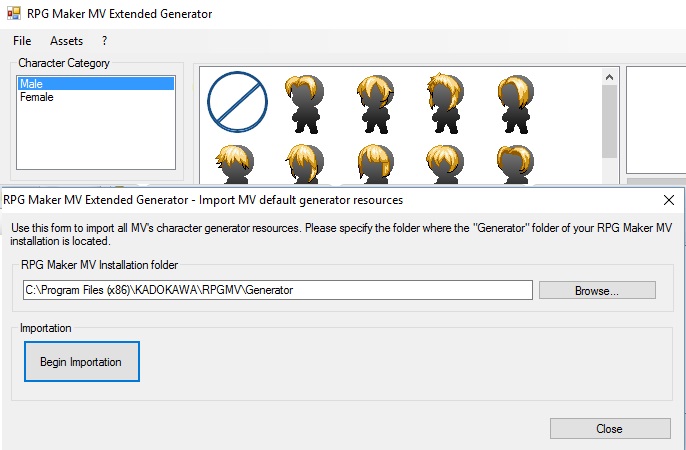Viewport: 686px width, 450px height.
Task: Pick the second hairstyle in the second row
Action: [305, 164]
